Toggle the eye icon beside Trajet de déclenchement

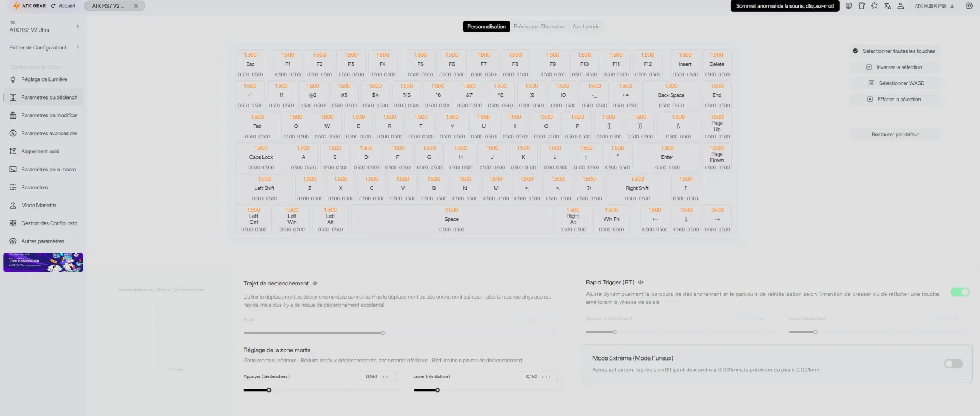(x=315, y=283)
